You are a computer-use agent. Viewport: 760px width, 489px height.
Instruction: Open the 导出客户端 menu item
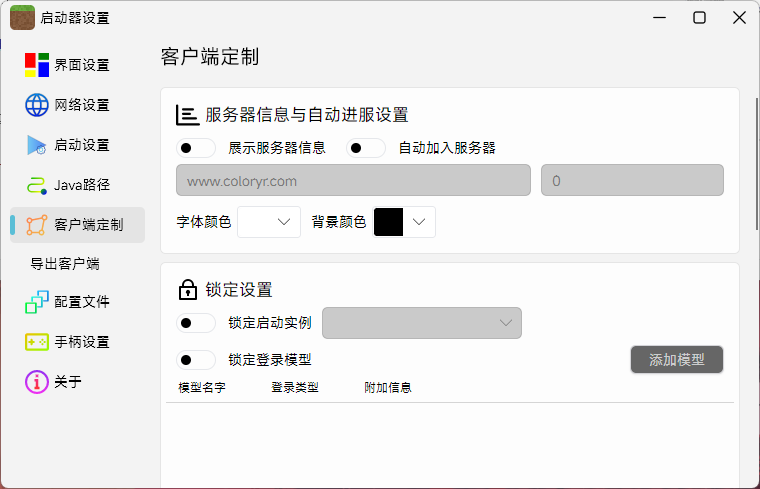(x=65, y=264)
